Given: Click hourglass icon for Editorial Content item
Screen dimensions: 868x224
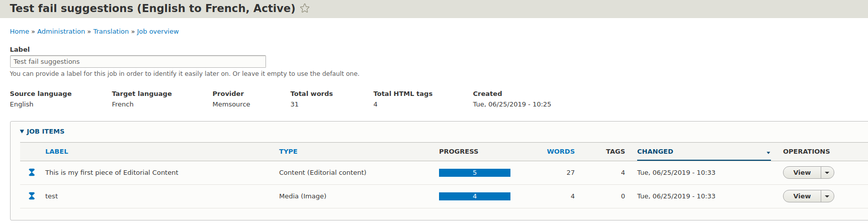Looking at the screenshot, I should pos(32,172).
